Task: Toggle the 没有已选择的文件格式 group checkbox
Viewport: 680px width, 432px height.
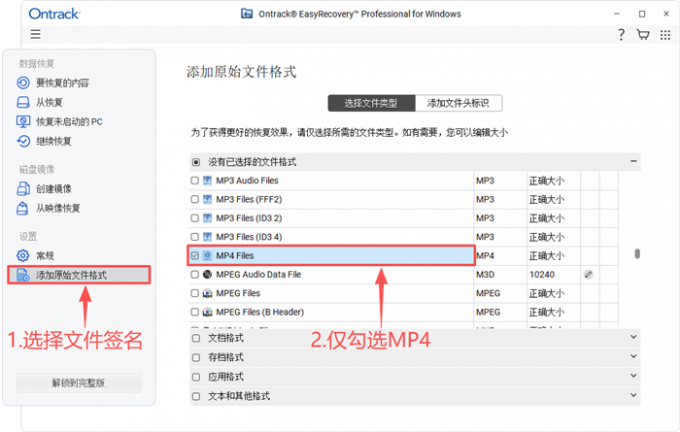Action: [196, 162]
